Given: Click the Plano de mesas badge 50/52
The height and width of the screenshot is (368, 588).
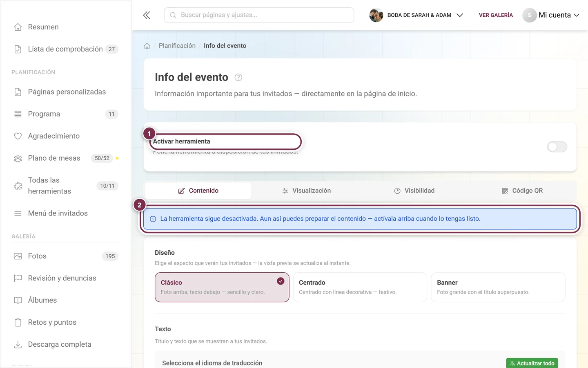Looking at the screenshot, I should (x=102, y=158).
